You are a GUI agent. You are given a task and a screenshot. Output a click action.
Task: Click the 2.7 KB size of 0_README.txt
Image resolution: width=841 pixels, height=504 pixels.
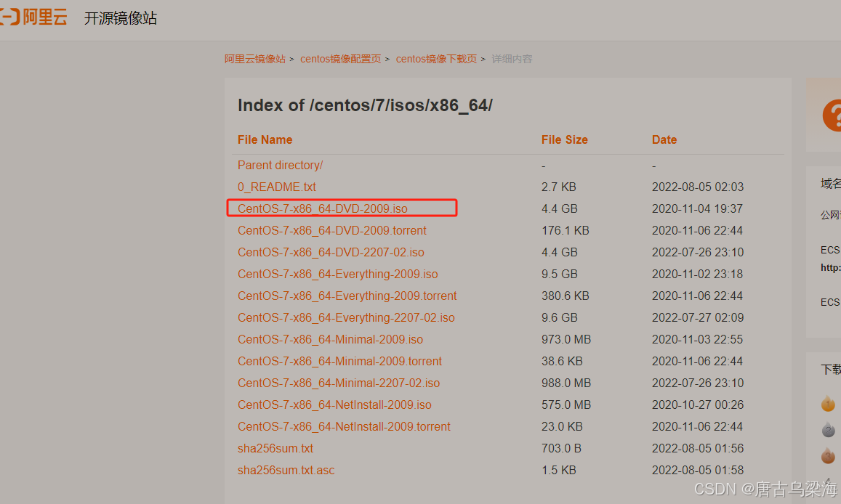click(x=559, y=187)
